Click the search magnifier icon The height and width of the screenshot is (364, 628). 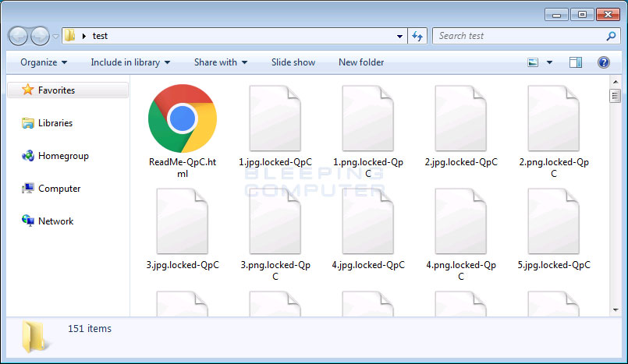click(611, 36)
